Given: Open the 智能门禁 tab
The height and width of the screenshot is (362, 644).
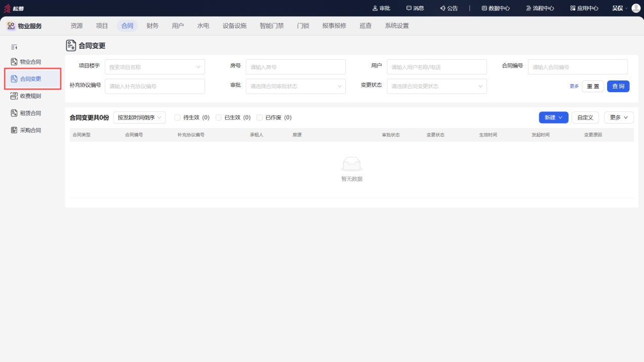Looking at the screenshot, I should click(272, 26).
